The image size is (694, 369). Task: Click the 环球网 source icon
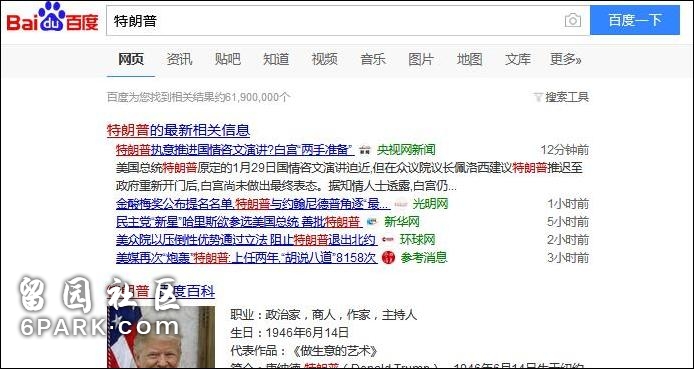(388, 239)
